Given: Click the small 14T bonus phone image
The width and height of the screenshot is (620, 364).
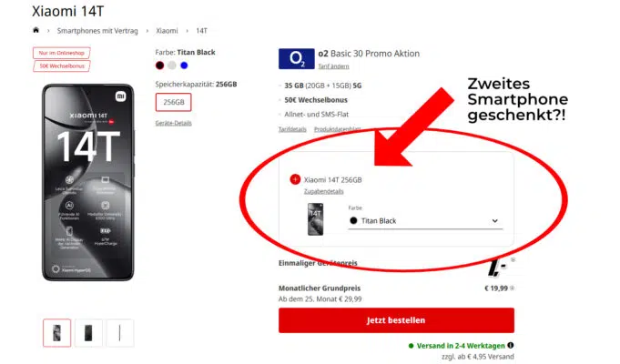Looking at the screenshot, I should click(x=315, y=219).
